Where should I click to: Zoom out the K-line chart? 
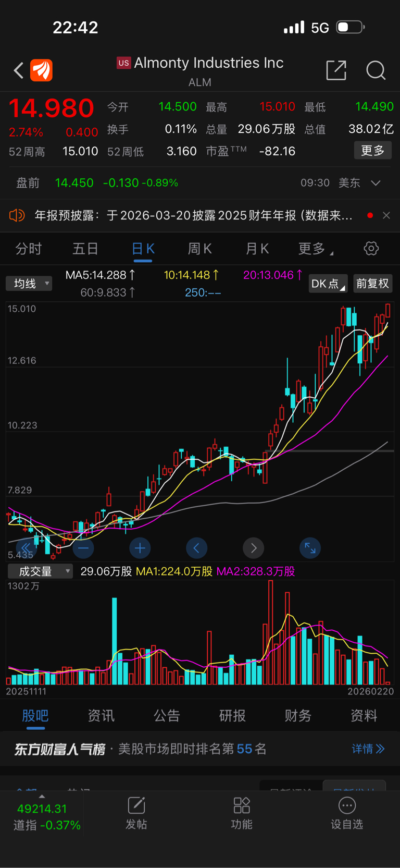[83, 548]
